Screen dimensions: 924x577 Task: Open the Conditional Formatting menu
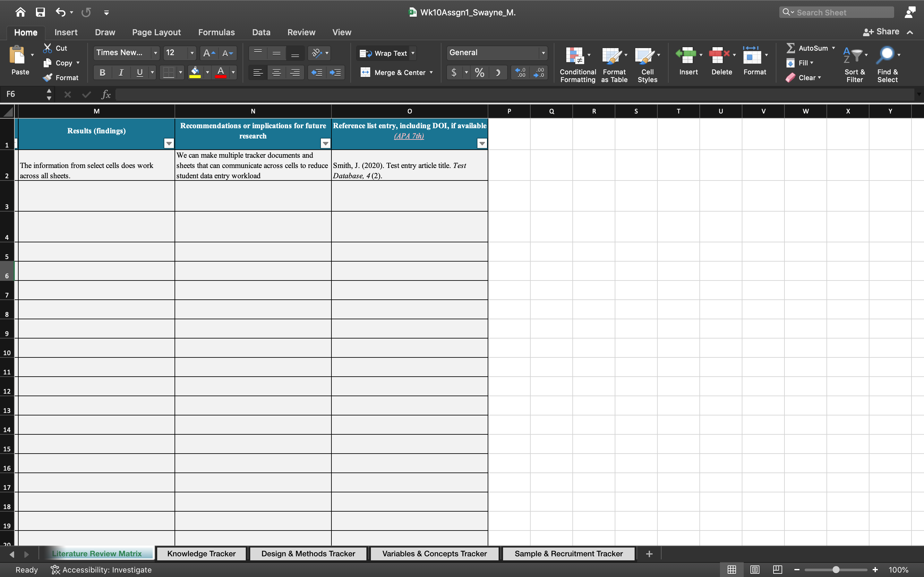(x=577, y=63)
